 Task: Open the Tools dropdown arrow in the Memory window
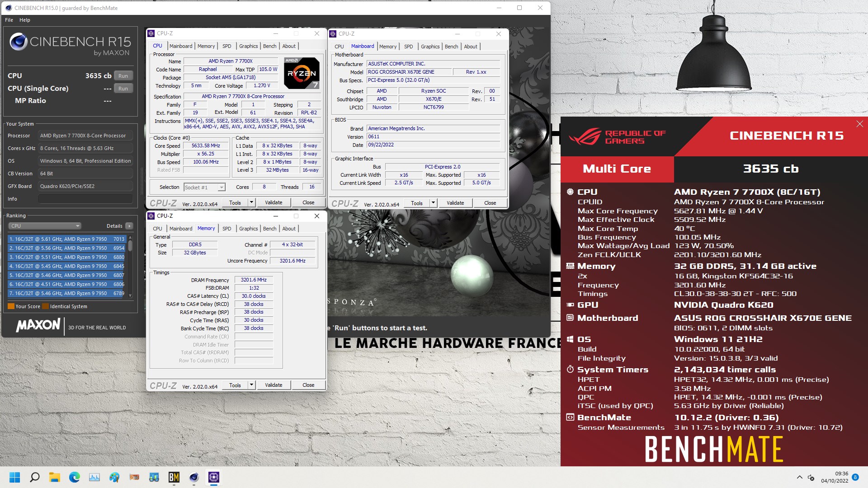[x=252, y=385]
